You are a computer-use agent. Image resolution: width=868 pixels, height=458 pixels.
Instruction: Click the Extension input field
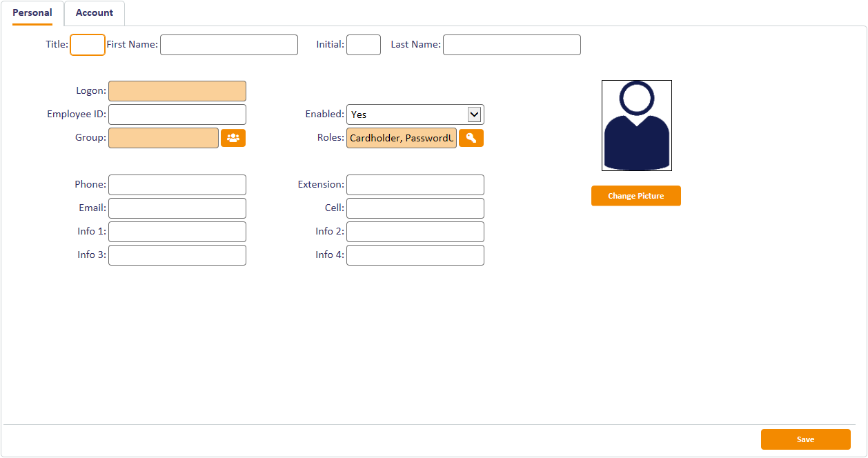point(415,185)
